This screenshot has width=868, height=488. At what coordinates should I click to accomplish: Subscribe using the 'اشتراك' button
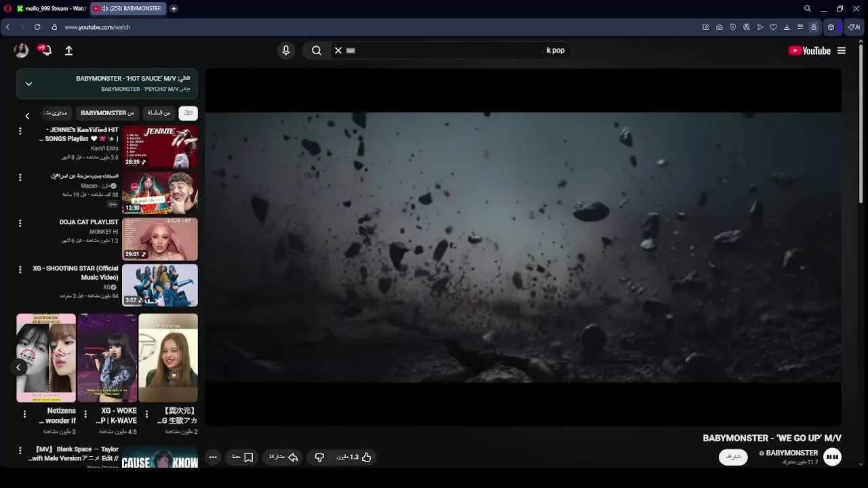click(733, 457)
